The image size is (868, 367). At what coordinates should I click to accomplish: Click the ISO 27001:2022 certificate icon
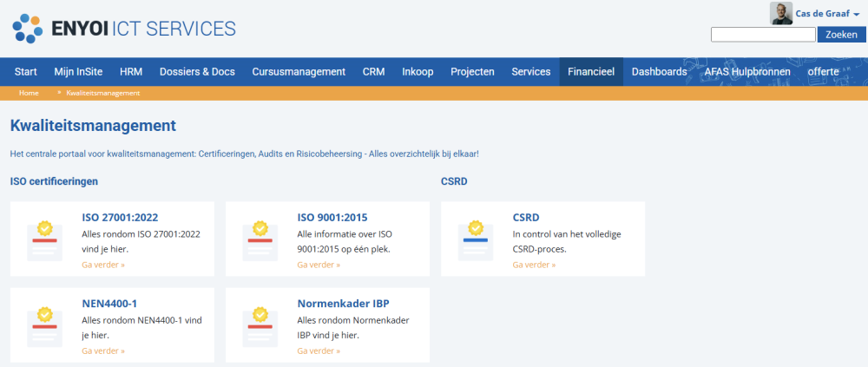pyautogui.click(x=44, y=239)
